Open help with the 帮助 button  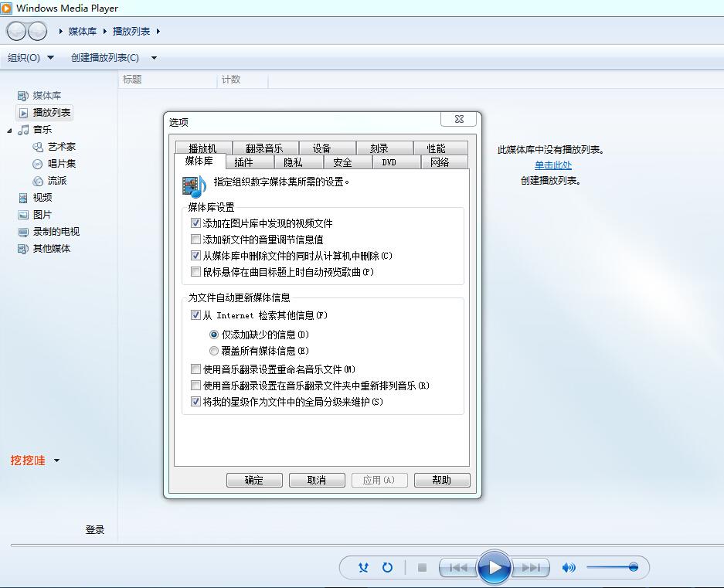click(x=442, y=480)
